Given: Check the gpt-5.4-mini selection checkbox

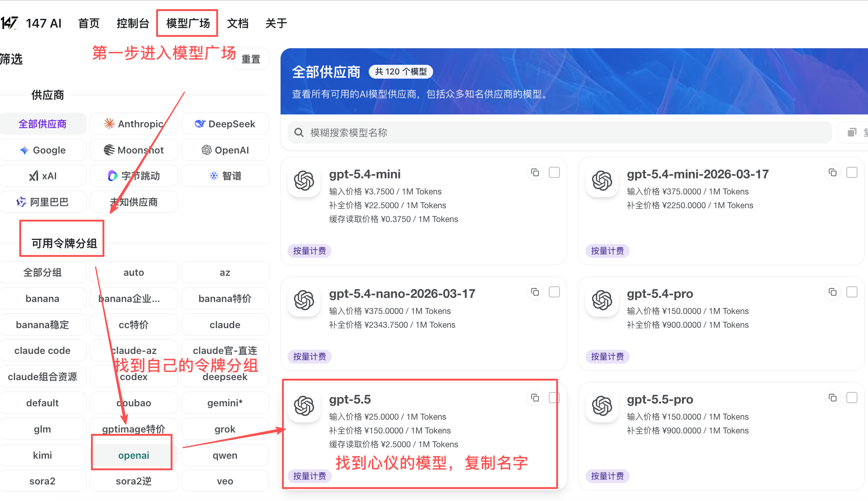Looking at the screenshot, I should (554, 172).
